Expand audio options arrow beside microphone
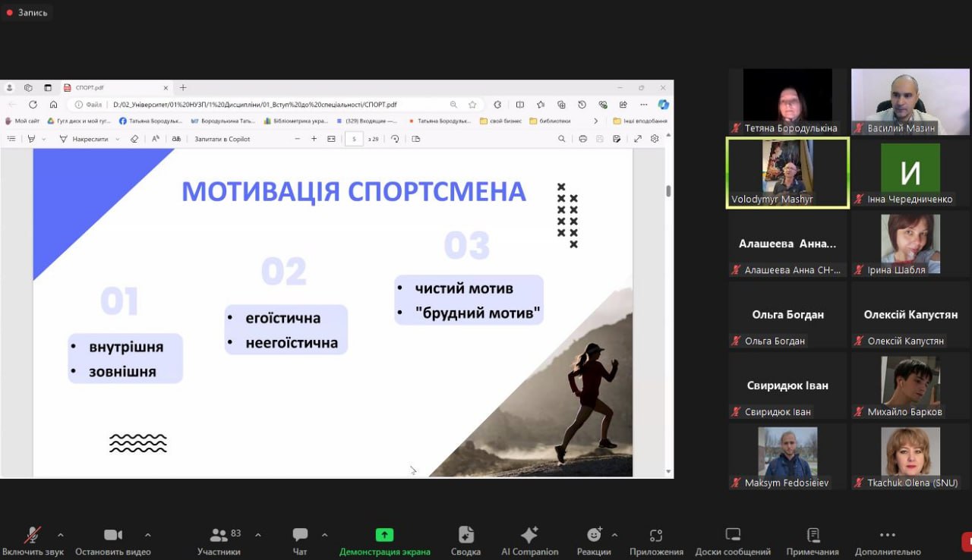972x560 pixels. 61,534
